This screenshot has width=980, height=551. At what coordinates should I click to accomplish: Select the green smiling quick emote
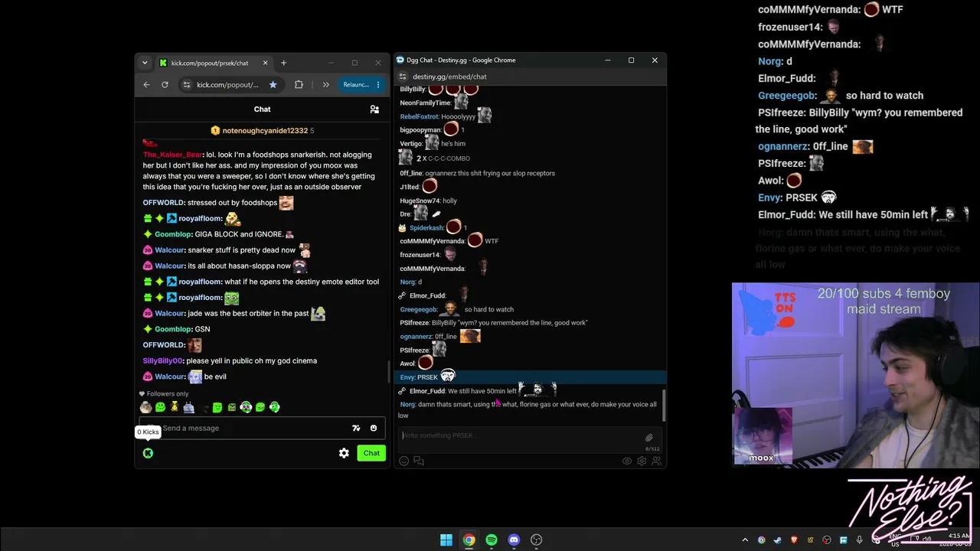pyautogui.click(x=160, y=407)
